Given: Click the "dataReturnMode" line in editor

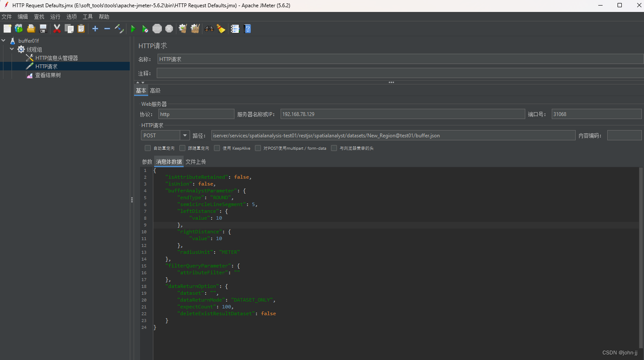Looking at the screenshot, I should (x=226, y=300).
